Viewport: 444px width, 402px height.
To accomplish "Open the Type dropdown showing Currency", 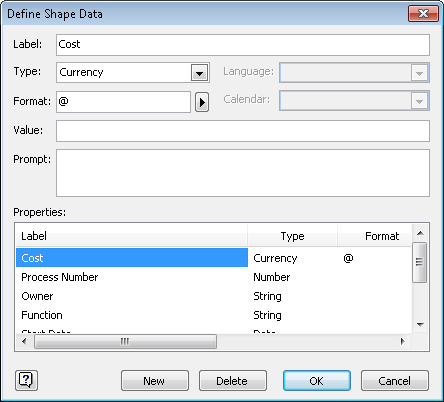I will [x=199, y=72].
